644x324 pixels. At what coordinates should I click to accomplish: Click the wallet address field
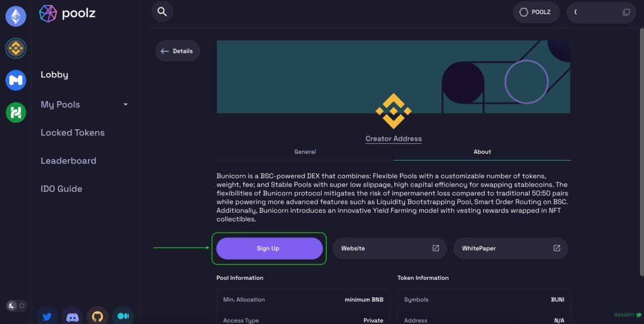click(x=601, y=12)
